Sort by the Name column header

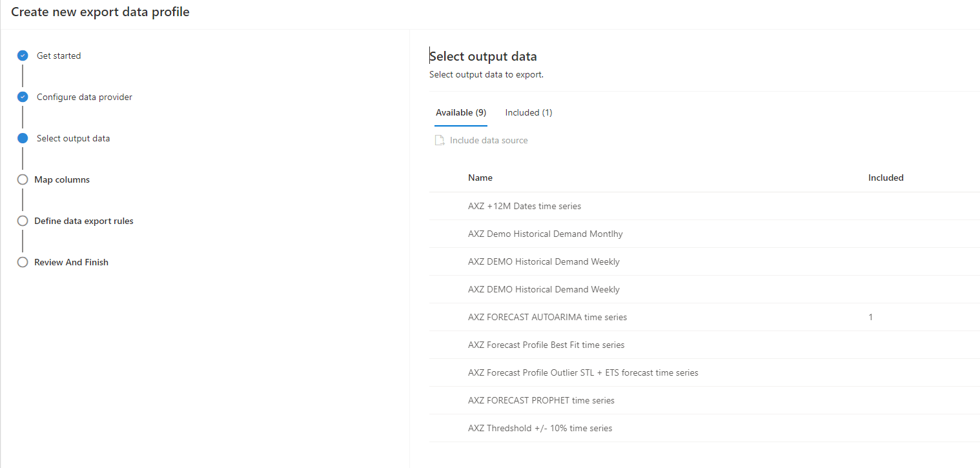(480, 178)
